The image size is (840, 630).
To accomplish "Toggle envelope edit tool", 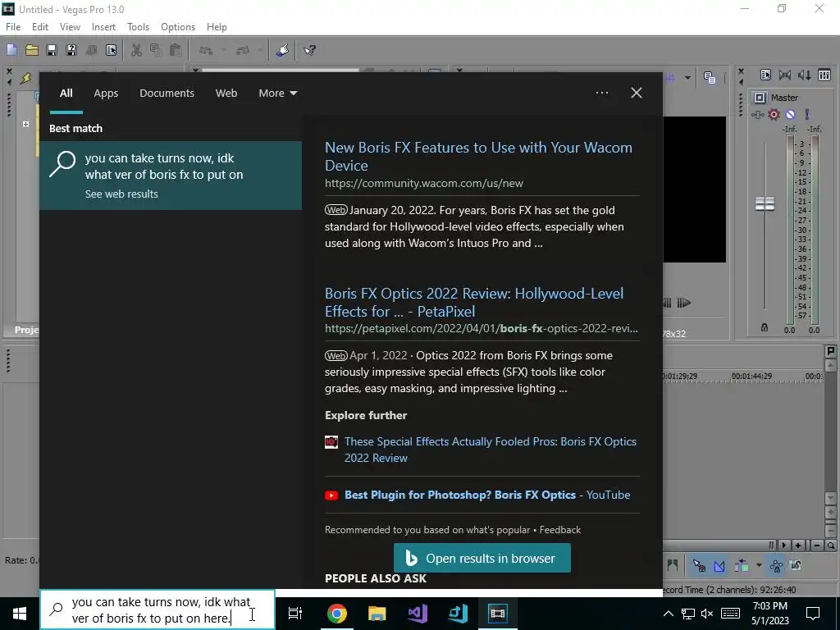I will coord(719,566).
